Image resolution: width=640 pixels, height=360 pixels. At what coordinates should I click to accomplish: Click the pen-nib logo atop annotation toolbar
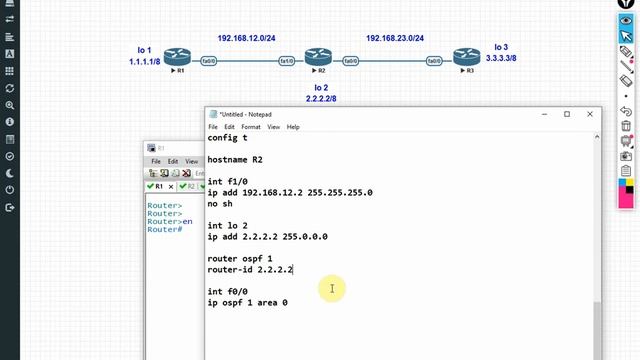[x=626, y=3]
